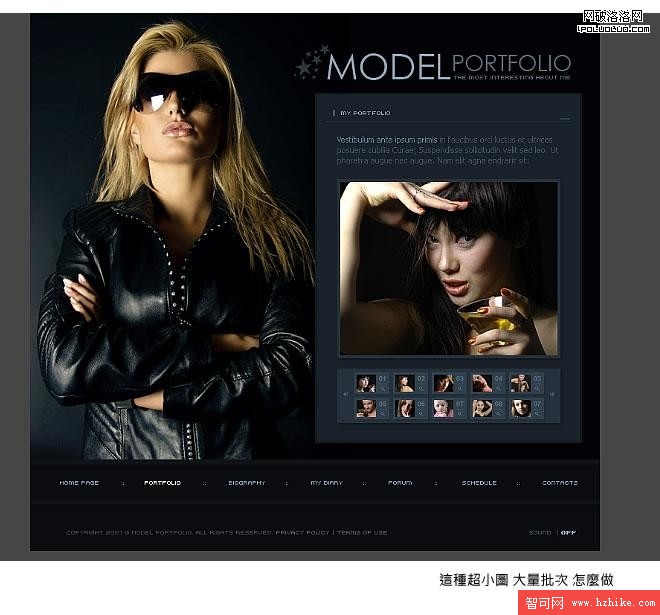Open the Home Page menu item
The width and height of the screenshot is (660, 615).
[79, 483]
